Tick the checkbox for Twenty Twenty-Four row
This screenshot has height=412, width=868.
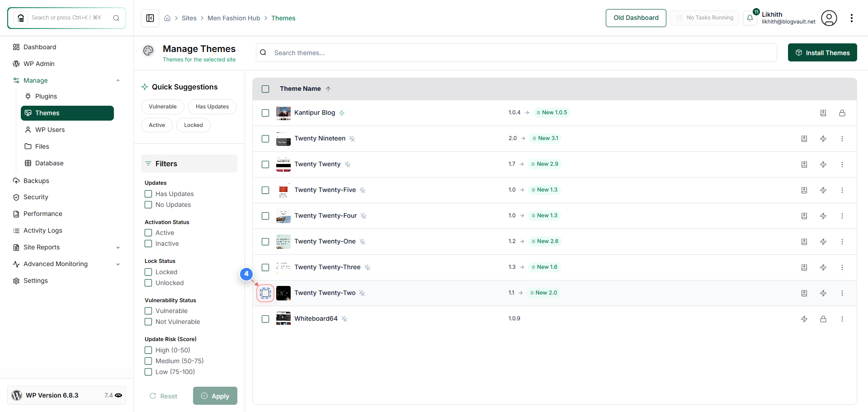pos(265,216)
